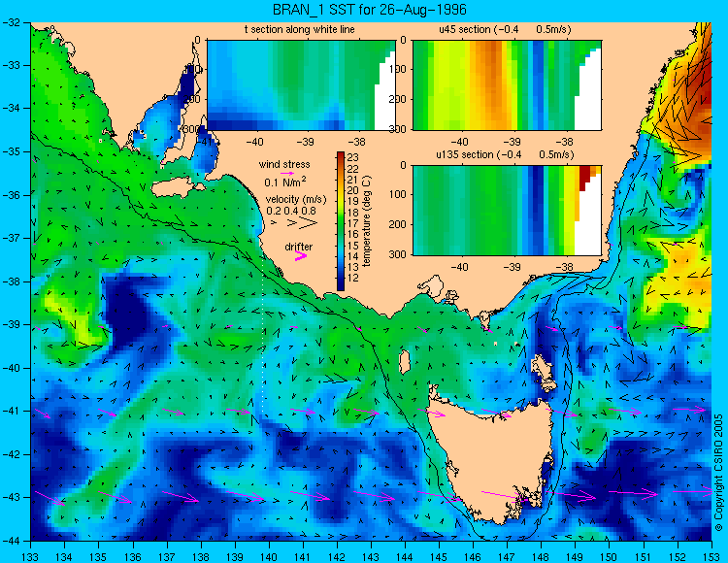Click the '0.1 N/m²' legend value

click(284, 182)
